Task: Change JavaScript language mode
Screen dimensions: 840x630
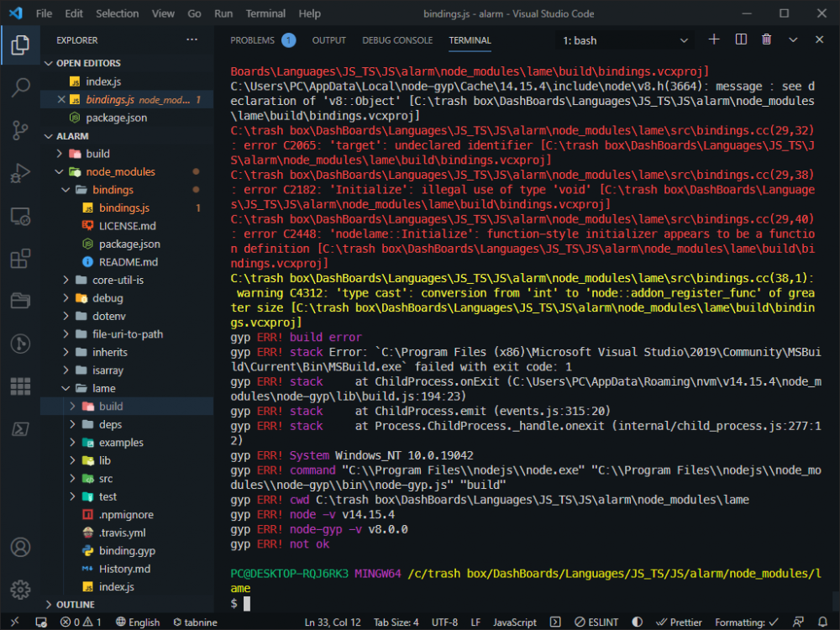Action: coord(515,622)
